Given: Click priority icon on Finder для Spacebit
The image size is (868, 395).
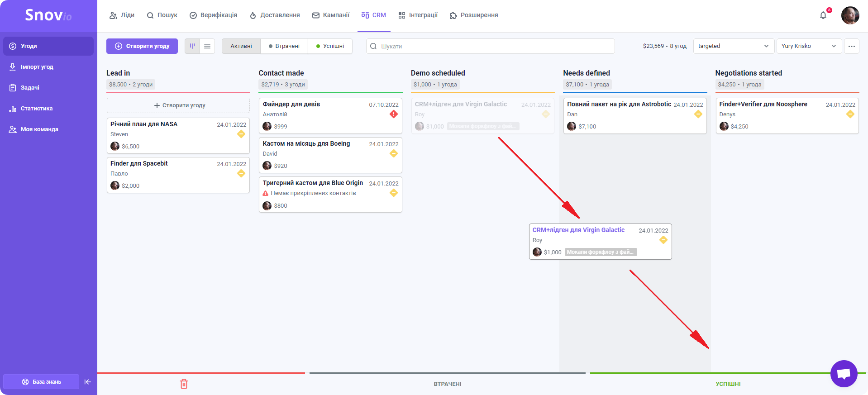Looking at the screenshot, I should click(241, 173).
